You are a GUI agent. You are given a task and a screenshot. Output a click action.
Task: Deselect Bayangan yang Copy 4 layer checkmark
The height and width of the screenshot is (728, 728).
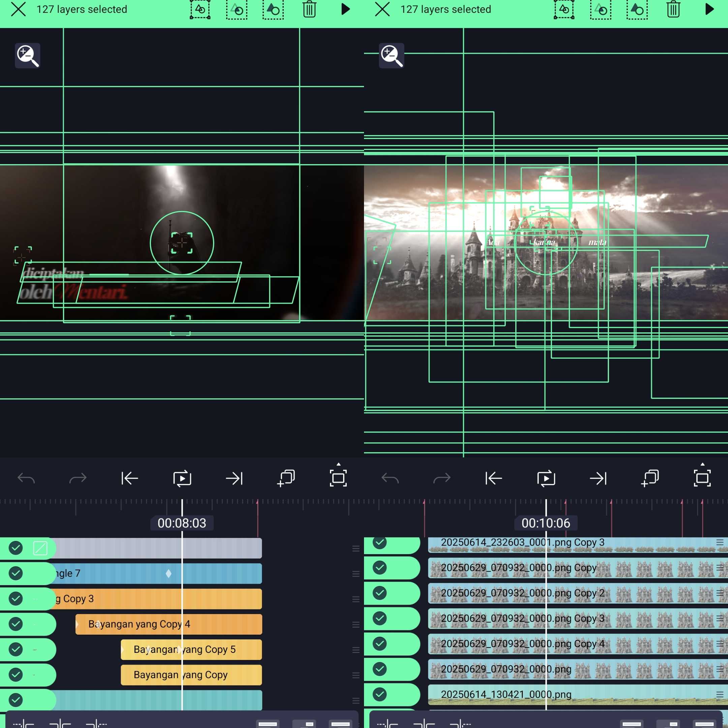(16, 624)
